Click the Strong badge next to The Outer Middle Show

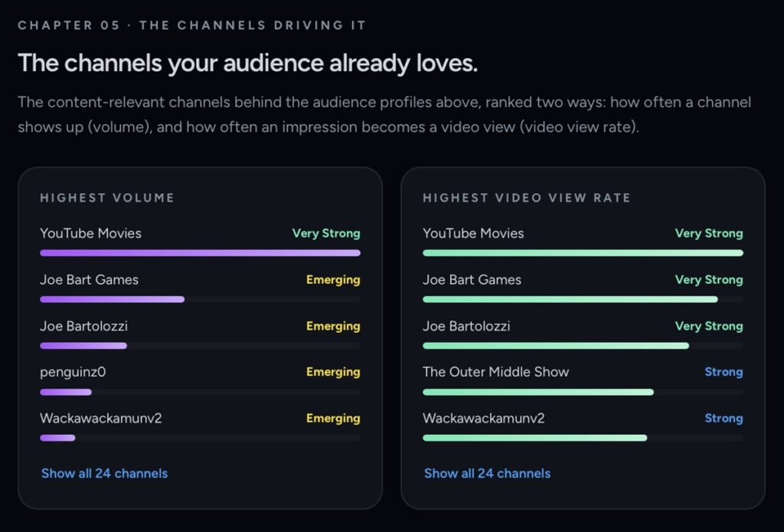click(724, 372)
